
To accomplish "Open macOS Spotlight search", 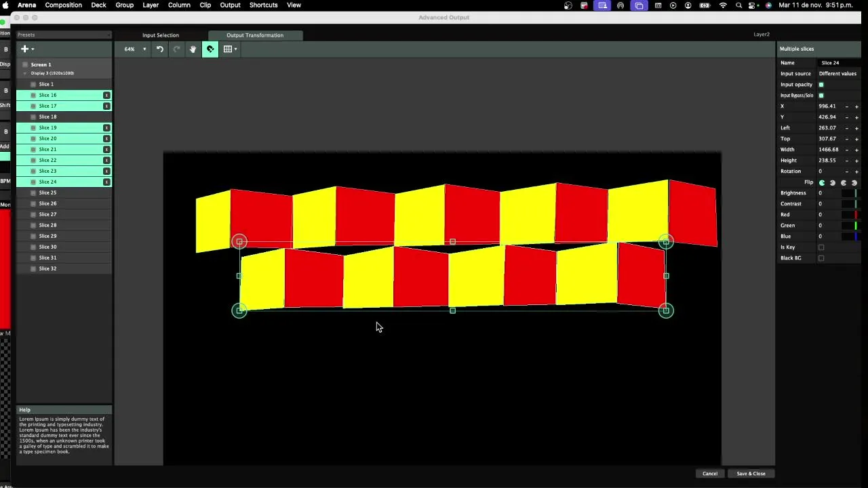I will tap(739, 5).
